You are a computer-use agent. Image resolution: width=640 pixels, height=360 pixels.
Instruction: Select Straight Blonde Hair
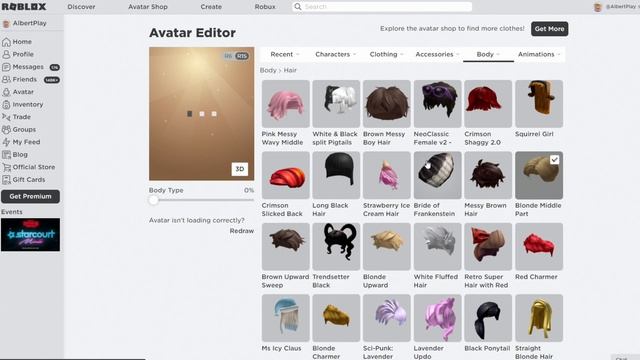tap(539, 318)
